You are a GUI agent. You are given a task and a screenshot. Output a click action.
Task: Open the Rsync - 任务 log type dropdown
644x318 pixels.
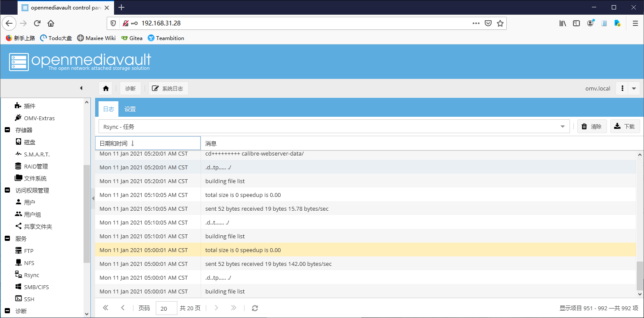tap(562, 126)
